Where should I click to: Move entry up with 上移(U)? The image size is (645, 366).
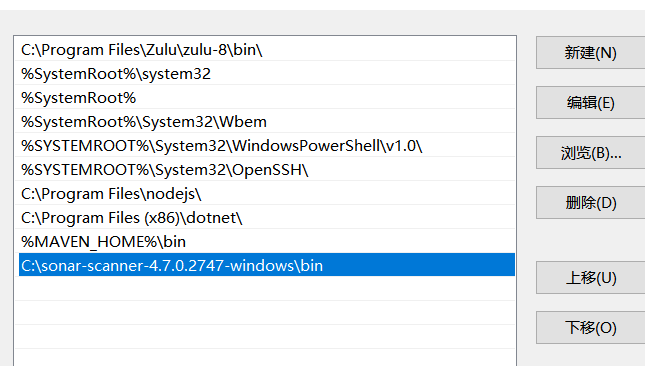click(590, 278)
